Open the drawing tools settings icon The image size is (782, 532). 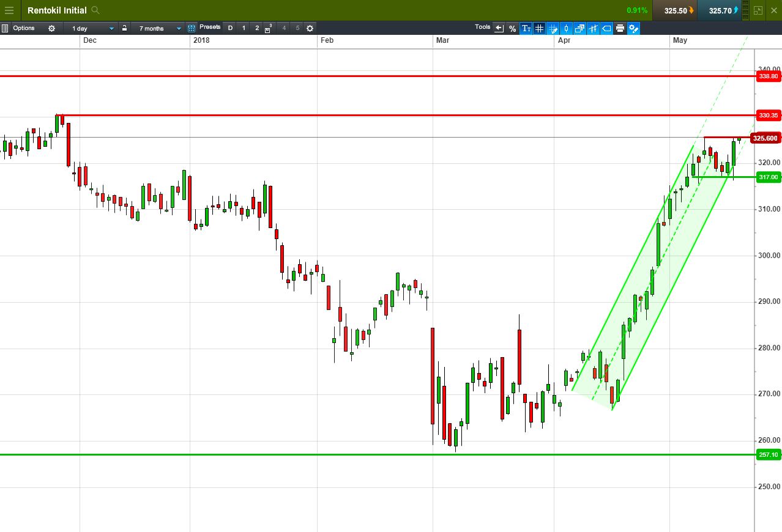tap(633, 28)
